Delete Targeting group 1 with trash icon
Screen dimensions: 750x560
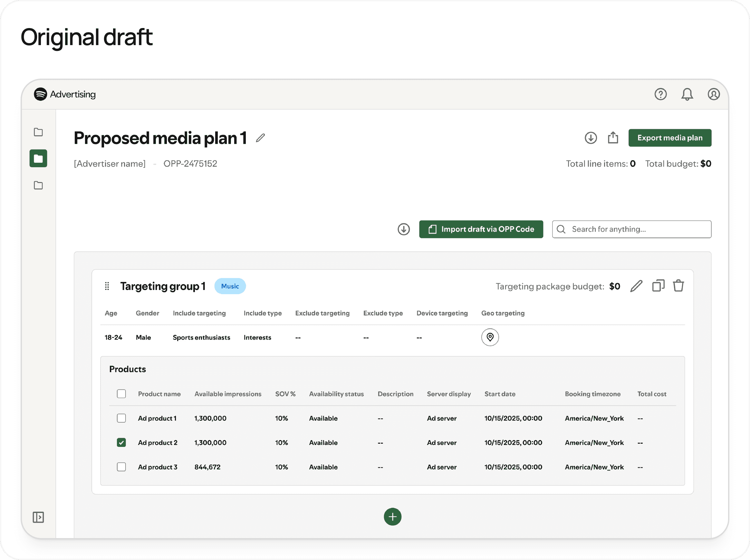[x=678, y=286]
